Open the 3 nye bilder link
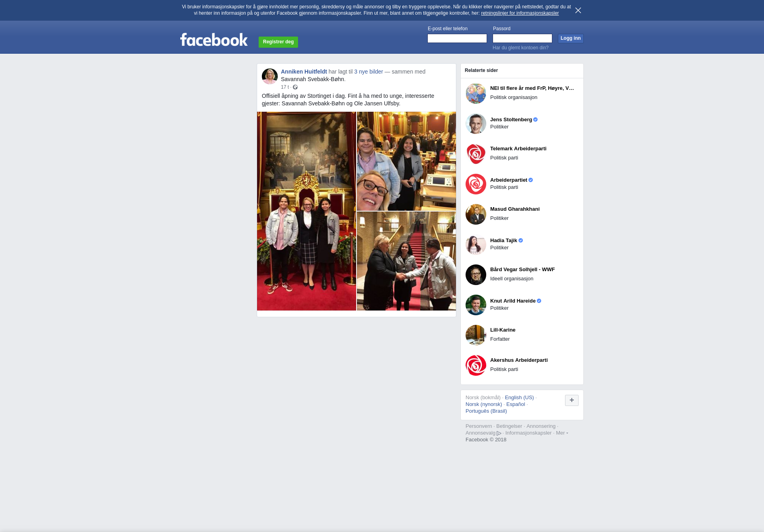The height and width of the screenshot is (532, 764). pyautogui.click(x=368, y=72)
